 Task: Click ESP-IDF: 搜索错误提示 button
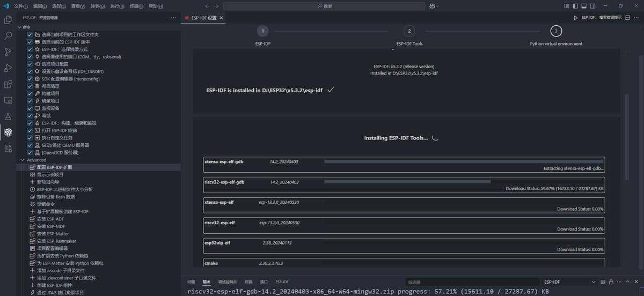point(602,18)
